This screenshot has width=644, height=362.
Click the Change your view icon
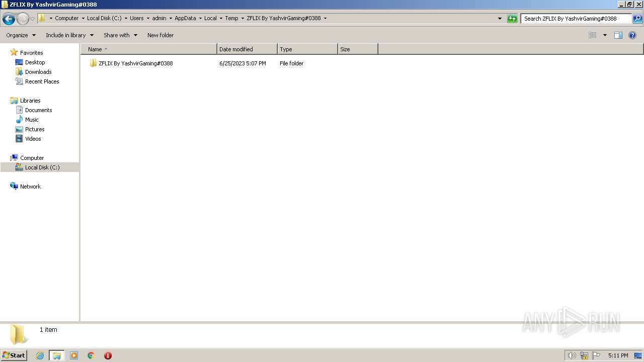593,35
